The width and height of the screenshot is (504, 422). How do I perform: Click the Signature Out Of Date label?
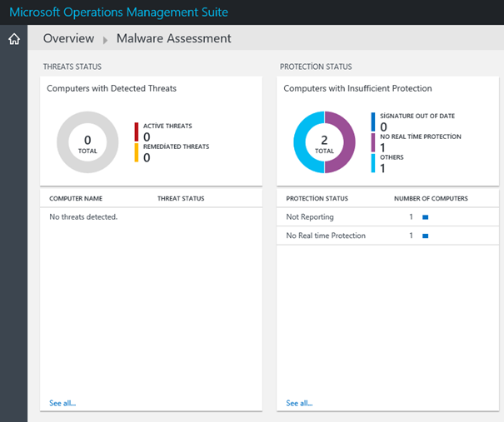coord(417,116)
